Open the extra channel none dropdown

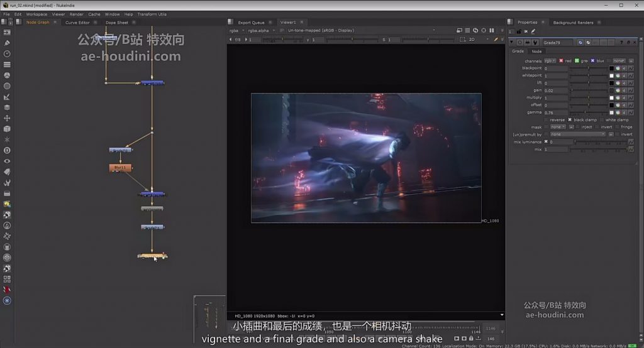coord(619,61)
